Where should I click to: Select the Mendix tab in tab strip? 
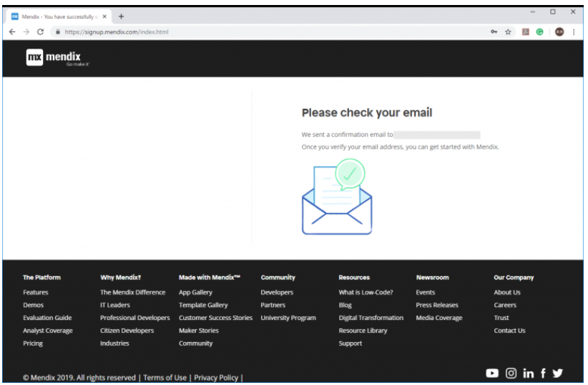(x=59, y=16)
